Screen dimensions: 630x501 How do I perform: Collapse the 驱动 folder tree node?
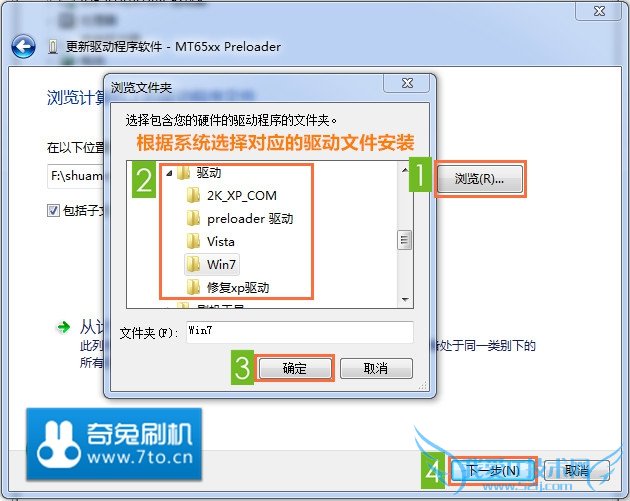(169, 173)
